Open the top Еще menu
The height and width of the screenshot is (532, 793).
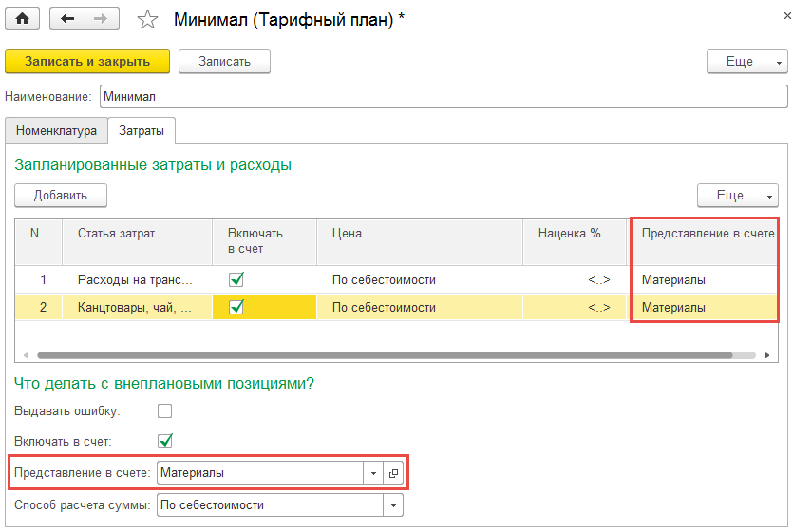(746, 62)
